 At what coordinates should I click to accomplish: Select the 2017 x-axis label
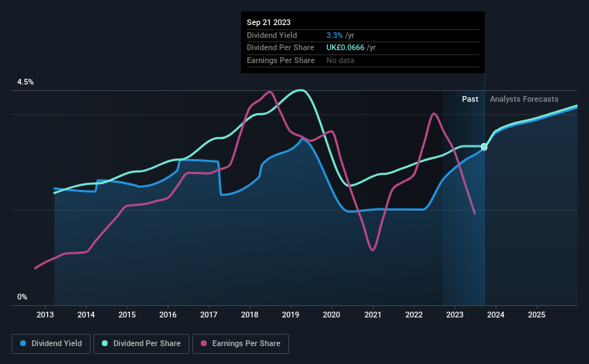(x=209, y=315)
